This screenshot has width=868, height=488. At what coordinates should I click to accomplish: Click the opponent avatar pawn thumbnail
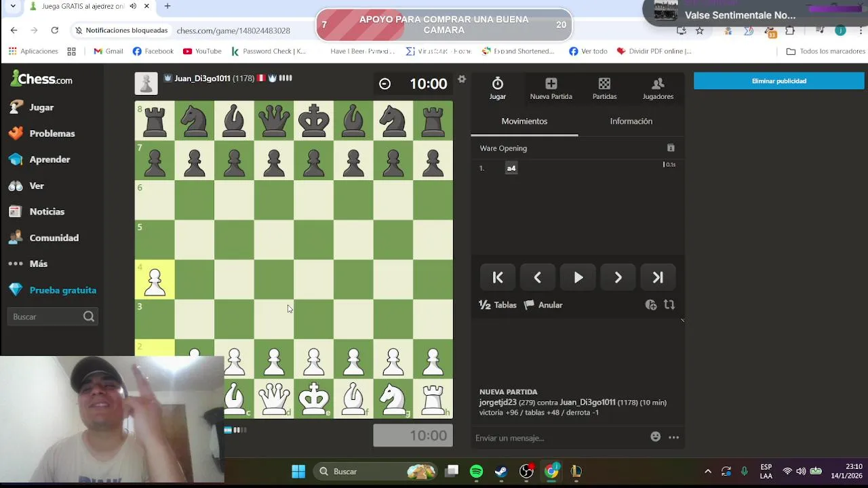146,83
